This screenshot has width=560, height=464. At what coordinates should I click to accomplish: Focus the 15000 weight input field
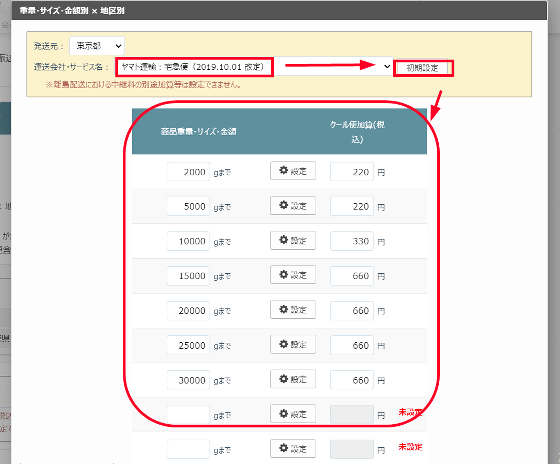coord(188,276)
